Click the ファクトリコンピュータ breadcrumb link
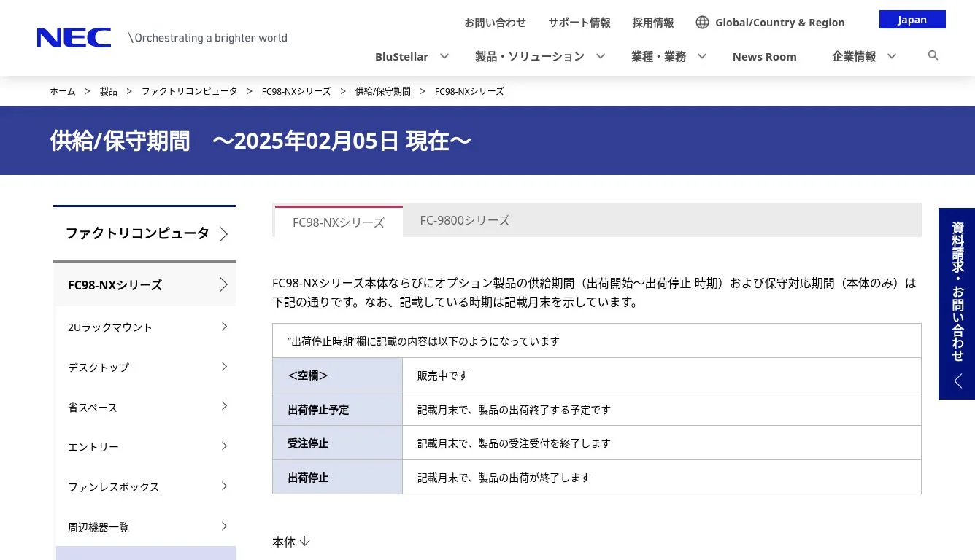The height and width of the screenshot is (560, 975). pos(189,91)
